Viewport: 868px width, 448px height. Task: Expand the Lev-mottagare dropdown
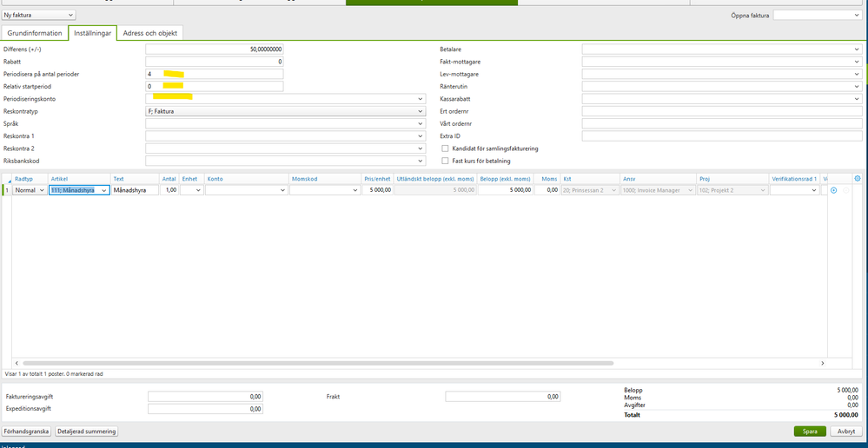pyautogui.click(x=722, y=74)
